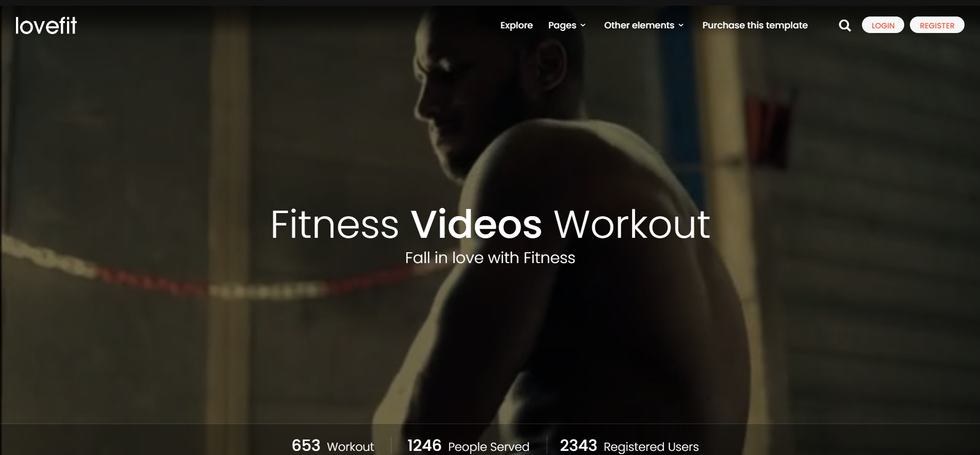Click the 1246 People Served counter
Image resolution: width=980 pixels, height=455 pixels.
click(x=468, y=446)
